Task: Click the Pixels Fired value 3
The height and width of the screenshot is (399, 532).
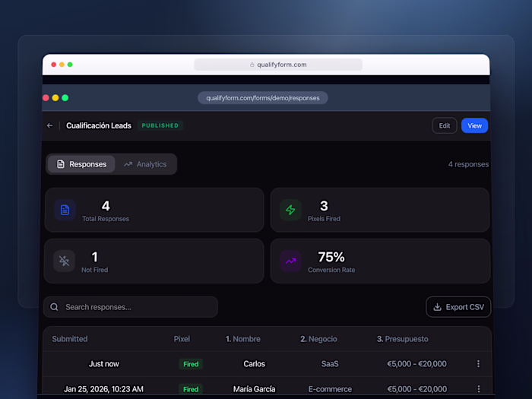Action: point(324,206)
